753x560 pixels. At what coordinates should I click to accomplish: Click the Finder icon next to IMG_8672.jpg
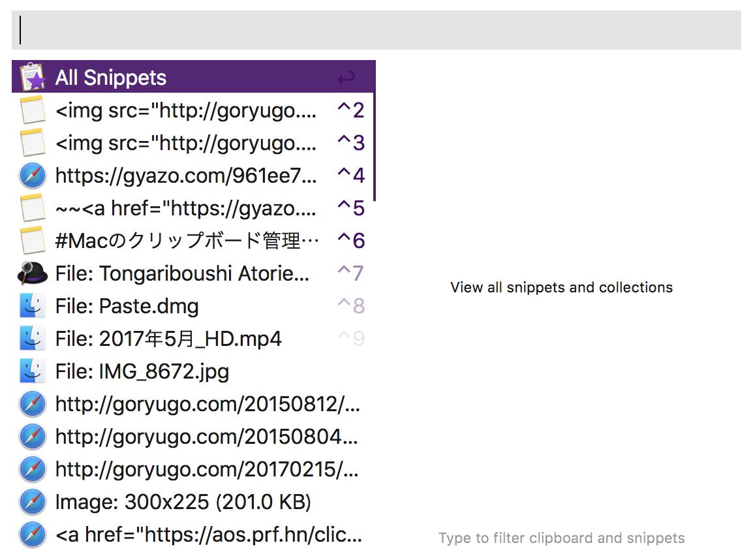33,371
